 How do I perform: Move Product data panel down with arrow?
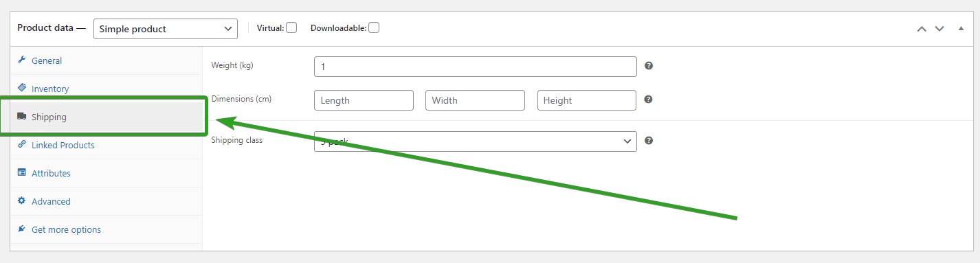tap(939, 29)
